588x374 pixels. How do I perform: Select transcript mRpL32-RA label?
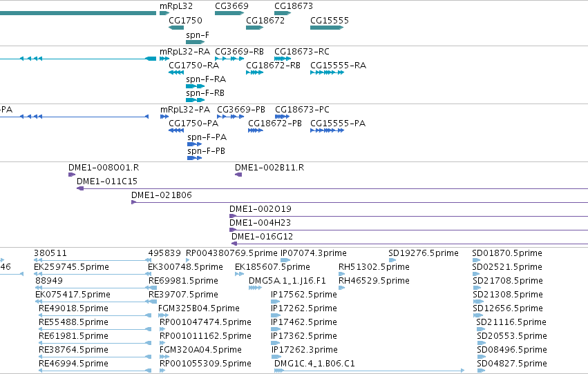pyautogui.click(x=184, y=52)
